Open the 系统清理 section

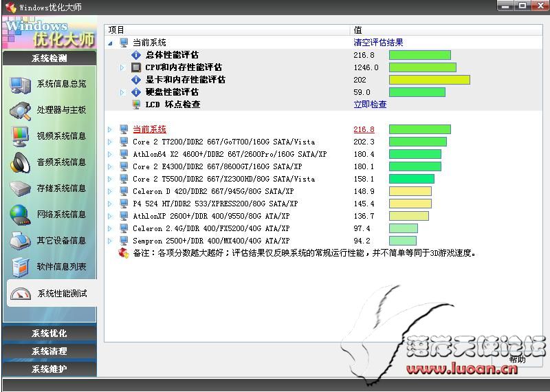pyautogui.click(x=49, y=351)
